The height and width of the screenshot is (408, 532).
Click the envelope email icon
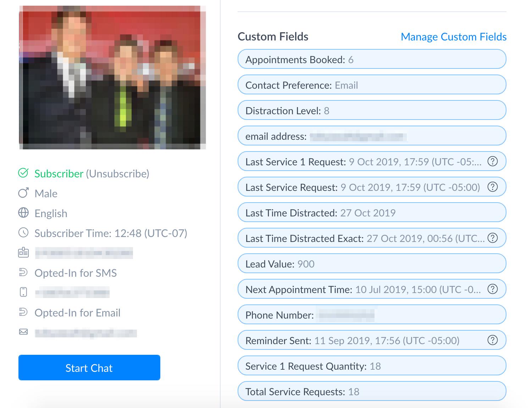pyautogui.click(x=23, y=332)
